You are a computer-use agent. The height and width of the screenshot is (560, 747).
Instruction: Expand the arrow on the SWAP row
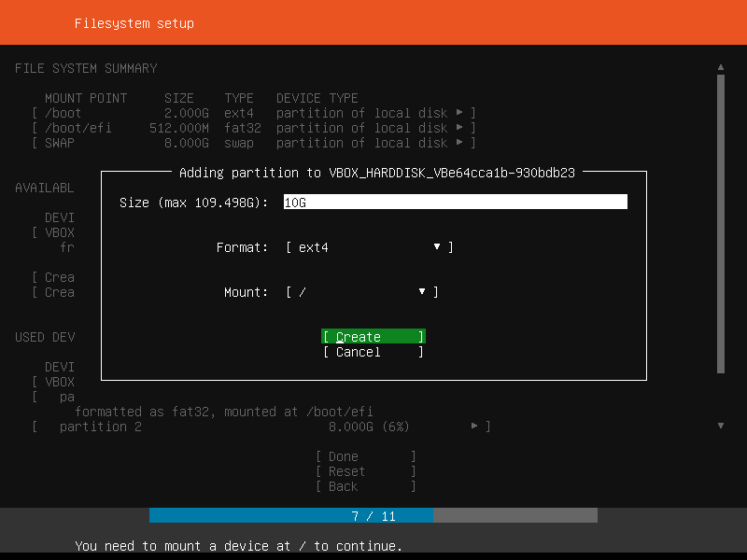coord(459,142)
